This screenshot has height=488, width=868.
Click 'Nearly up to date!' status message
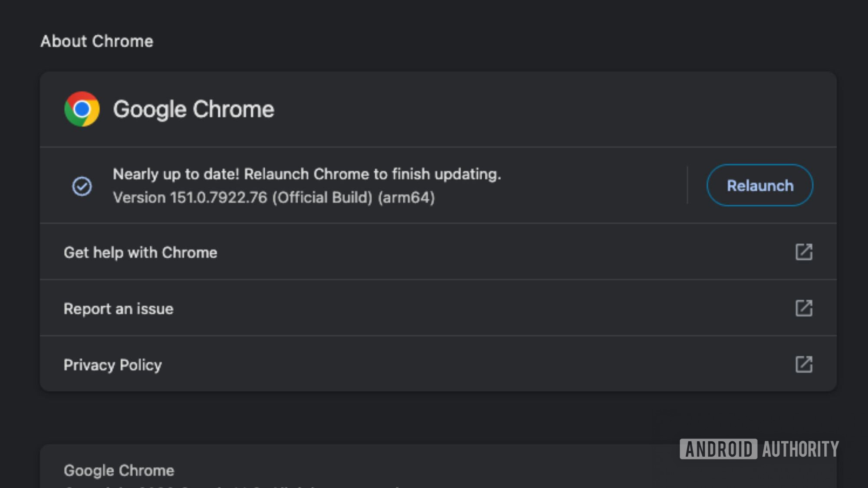tap(307, 174)
